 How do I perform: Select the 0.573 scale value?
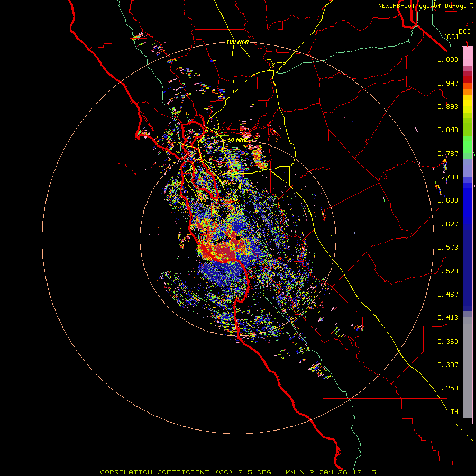click(448, 248)
